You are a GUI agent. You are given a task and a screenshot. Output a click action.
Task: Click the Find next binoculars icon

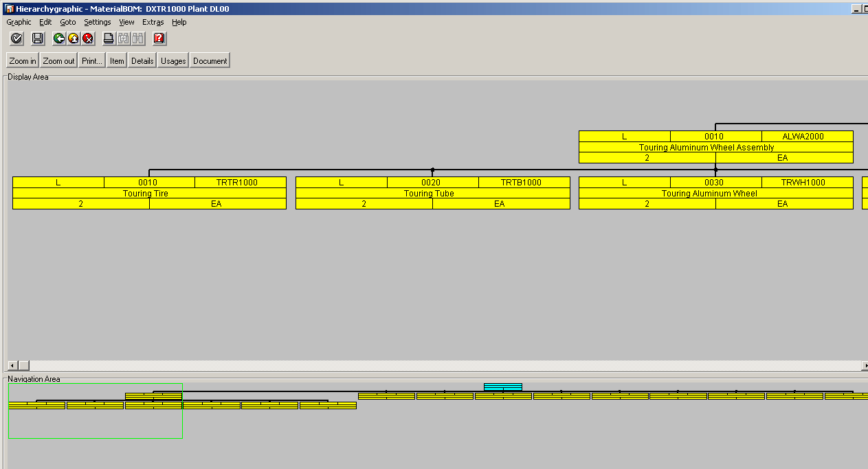(138, 38)
